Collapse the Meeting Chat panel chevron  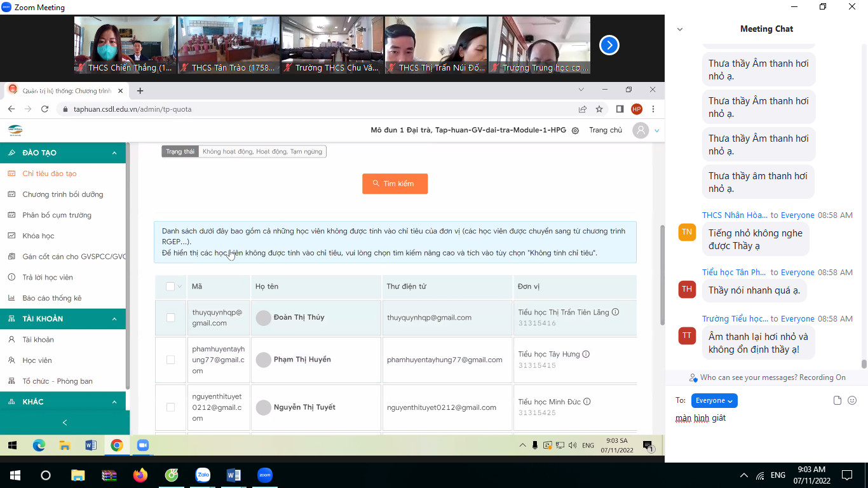[680, 29]
